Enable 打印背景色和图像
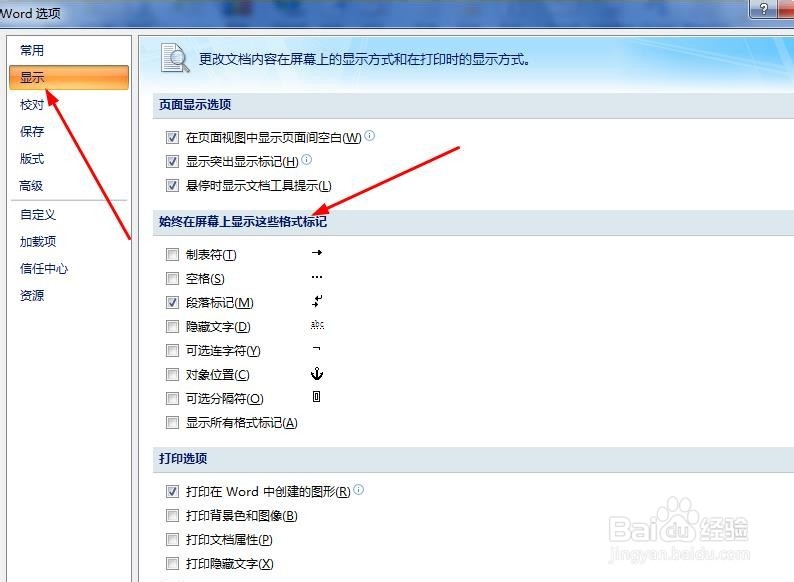794x582 pixels. click(x=172, y=516)
